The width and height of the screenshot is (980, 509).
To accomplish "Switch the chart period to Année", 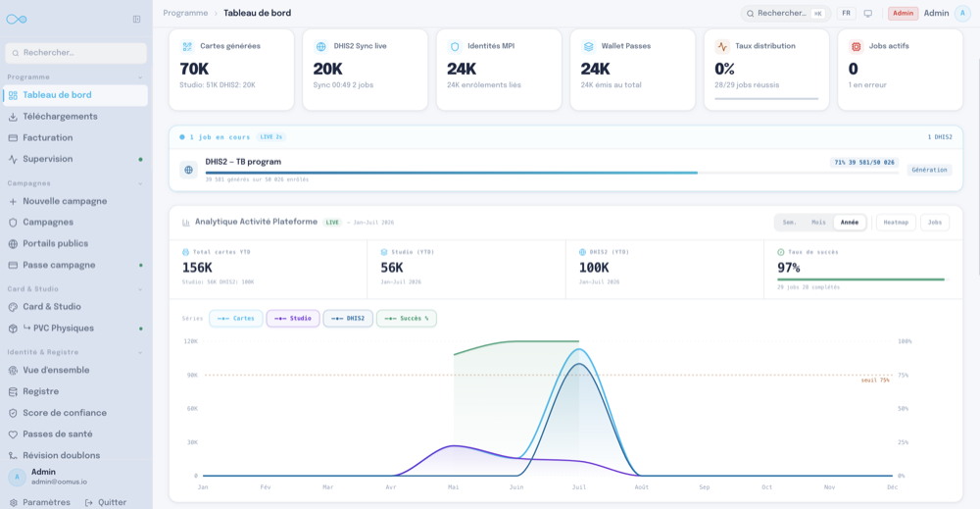I will pos(850,223).
